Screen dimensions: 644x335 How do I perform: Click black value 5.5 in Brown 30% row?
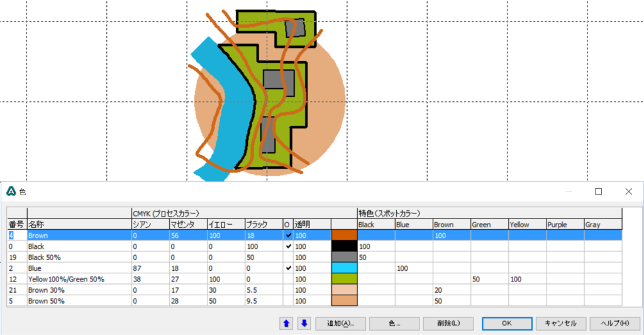tap(264, 290)
